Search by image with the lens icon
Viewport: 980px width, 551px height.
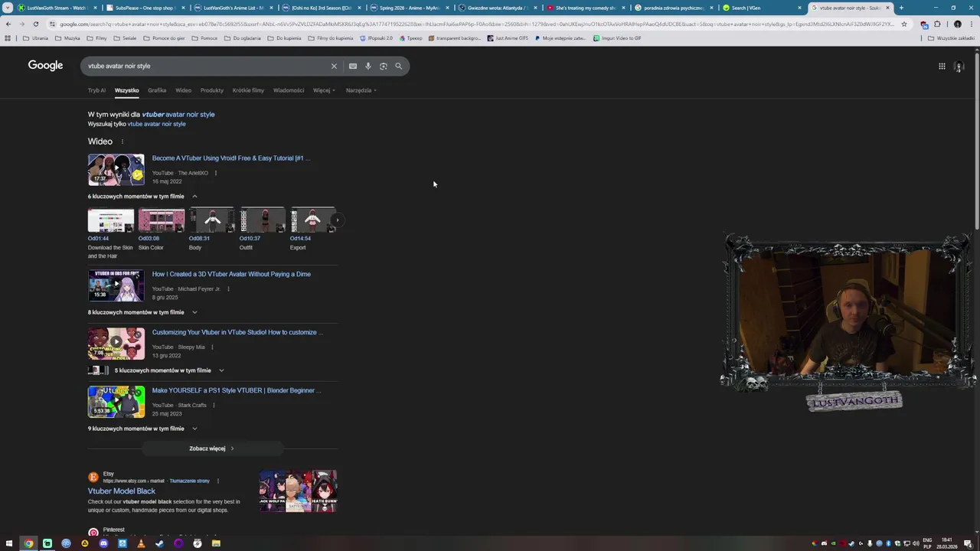tap(384, 67)
